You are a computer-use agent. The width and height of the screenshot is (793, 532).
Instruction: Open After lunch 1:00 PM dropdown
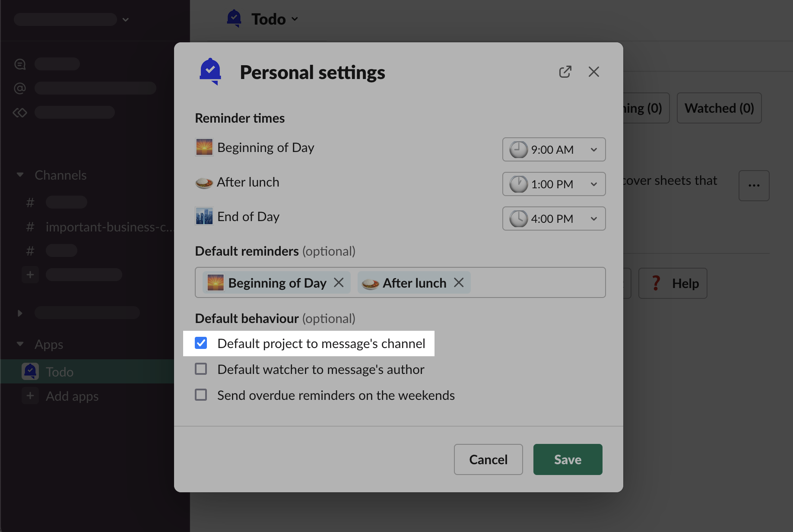click(554, 184)
